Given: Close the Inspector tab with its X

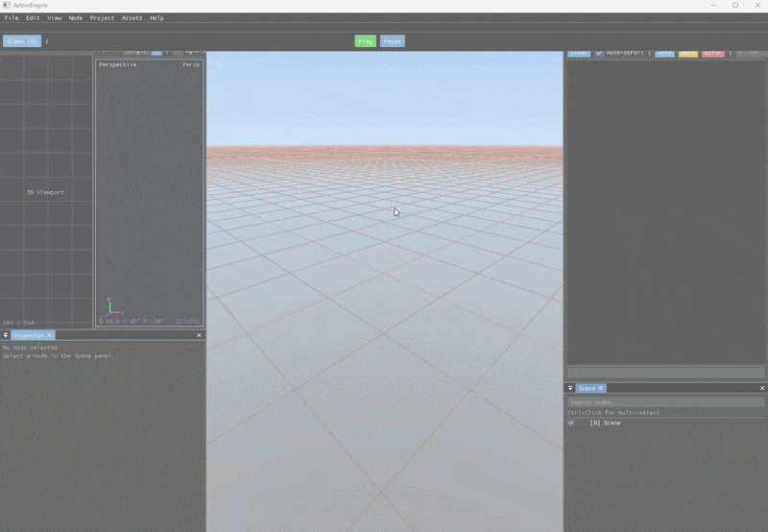Looking at the screenshot, I should click(50, 335).
